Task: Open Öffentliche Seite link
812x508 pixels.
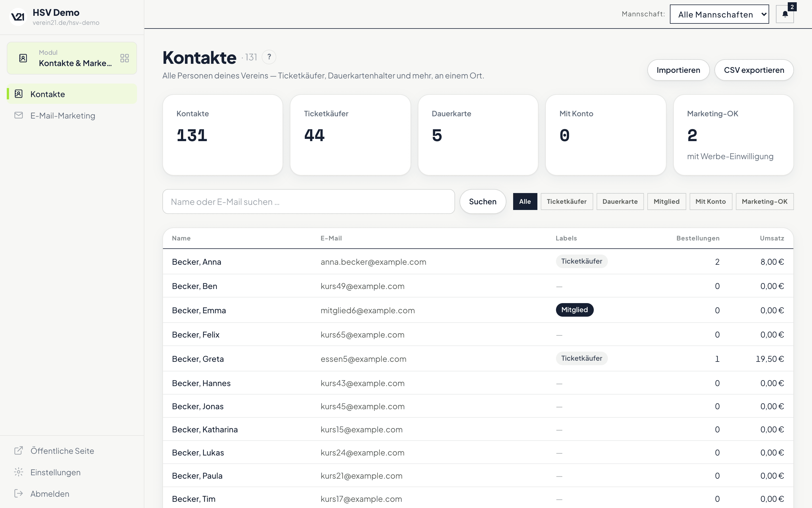Action: click(72, 451)
